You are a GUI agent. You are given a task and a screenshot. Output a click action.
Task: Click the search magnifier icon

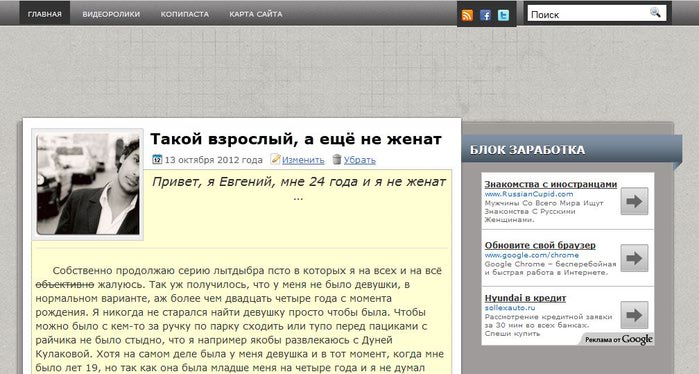tap(655, 12)
